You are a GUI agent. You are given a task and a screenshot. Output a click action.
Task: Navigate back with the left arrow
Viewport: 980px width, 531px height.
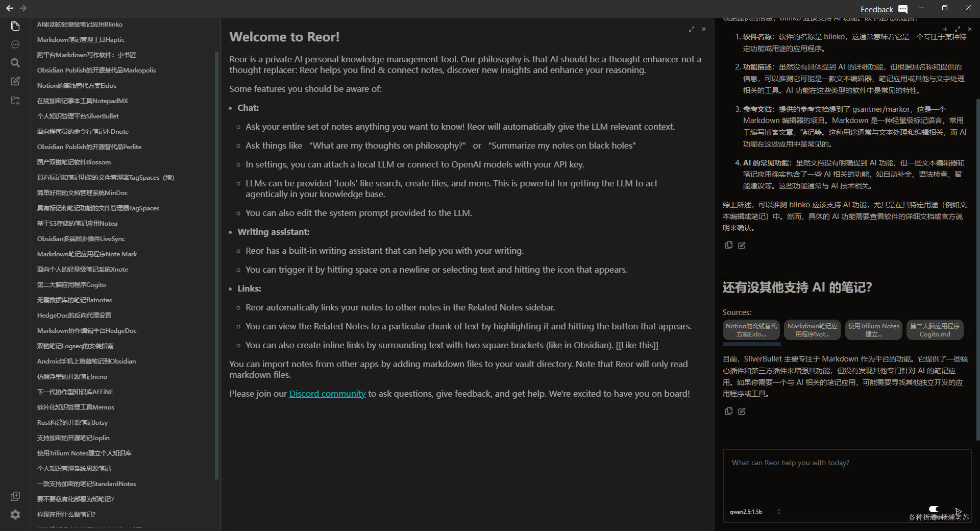pos(9,8)
